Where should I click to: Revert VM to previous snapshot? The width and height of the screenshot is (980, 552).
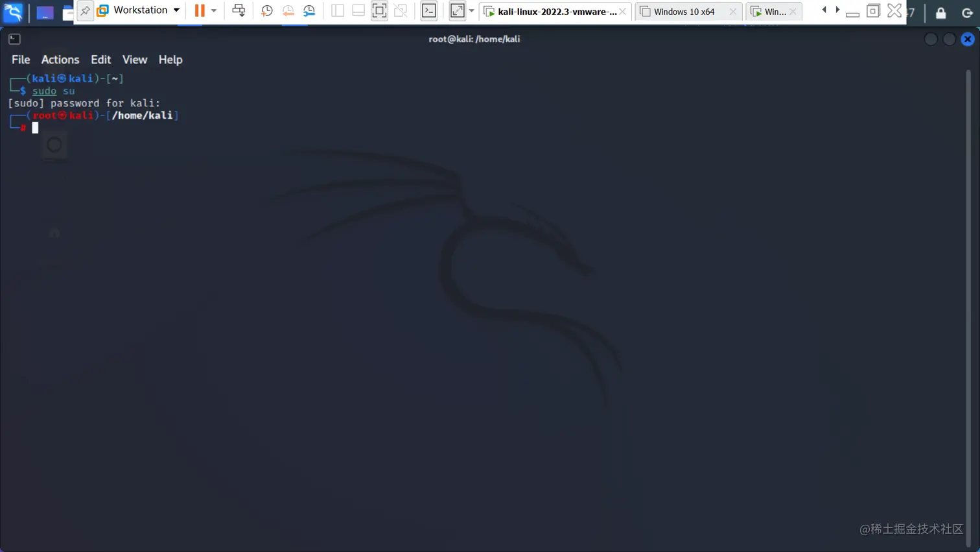[288, 10]
